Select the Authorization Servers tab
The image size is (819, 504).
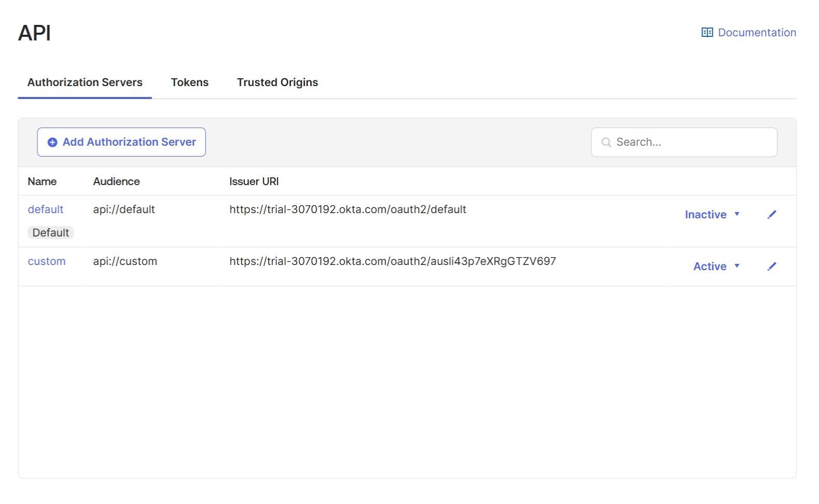click(85, 82)
